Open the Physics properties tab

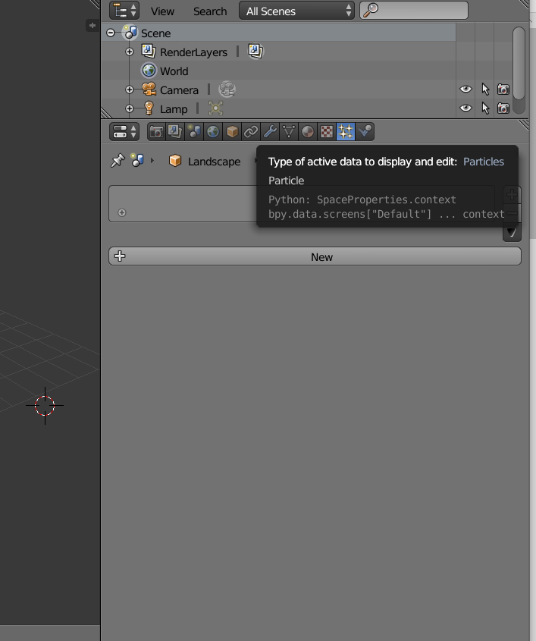pos(365,132)
